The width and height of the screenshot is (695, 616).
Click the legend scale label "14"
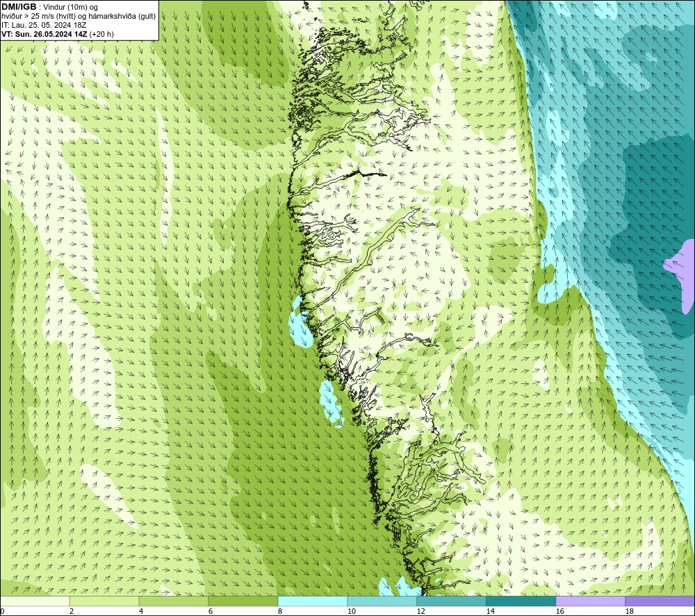coord(490,612)
